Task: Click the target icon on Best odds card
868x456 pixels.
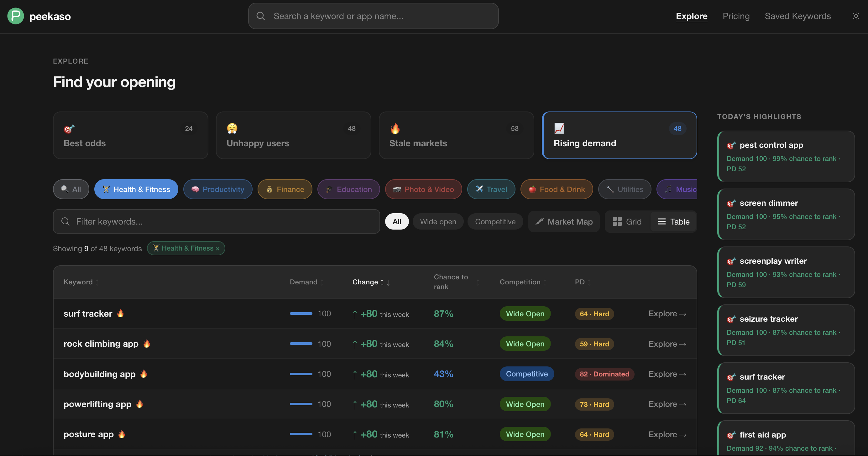Action: [x=69, y=128]
